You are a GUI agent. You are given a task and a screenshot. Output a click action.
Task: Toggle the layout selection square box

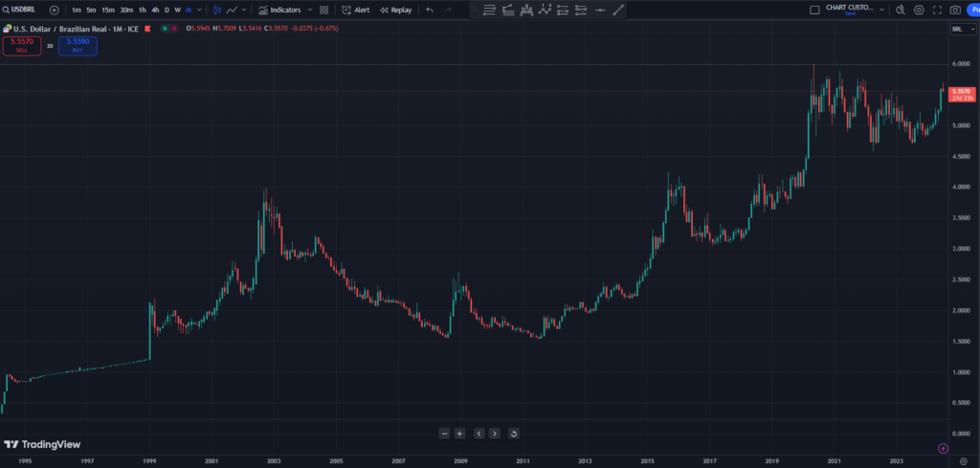pyautogui.click(x=814, y=10)
